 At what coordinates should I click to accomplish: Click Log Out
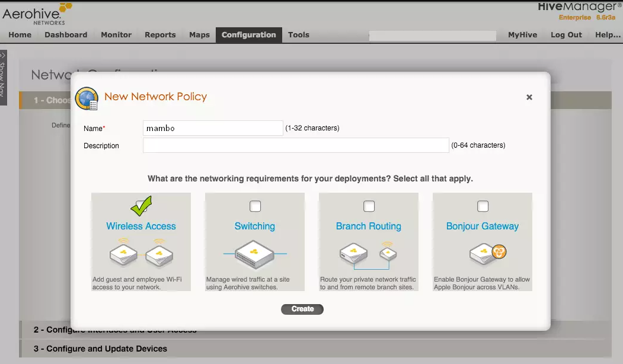point(566,34)
